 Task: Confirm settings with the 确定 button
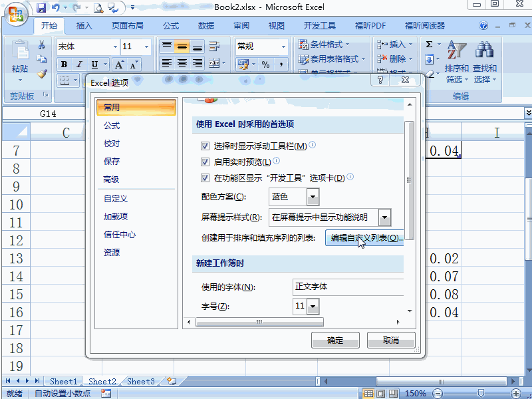[x=335, y=340]
